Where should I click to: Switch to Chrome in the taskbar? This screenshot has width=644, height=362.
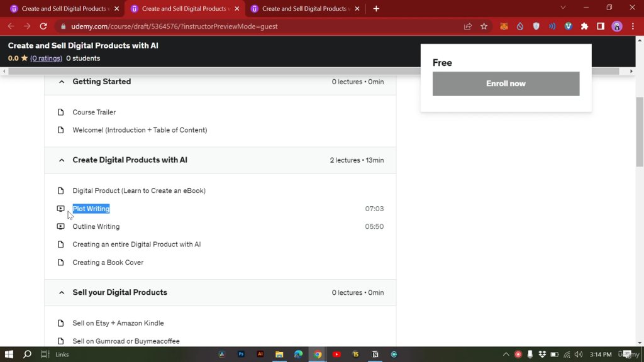pyautogui.click(x=318, y=354)
